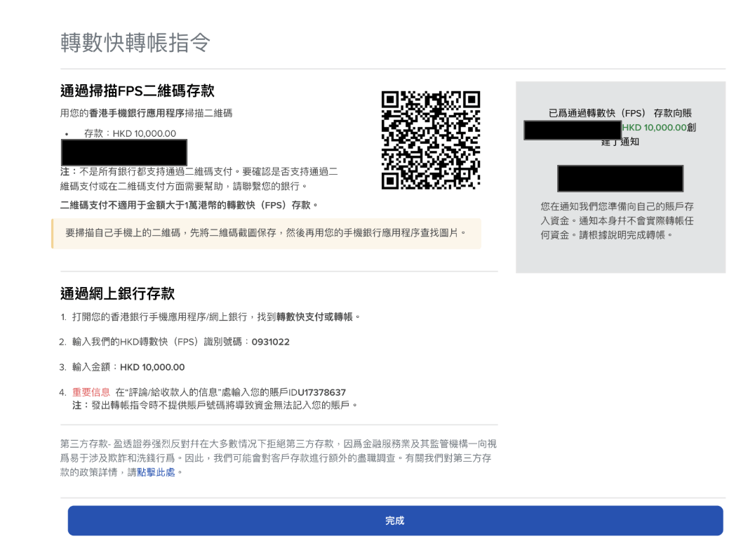Click the 通過掃描FPS二維碼存款 heading
The height and width of the screenshot is (560, 748).
138,91
